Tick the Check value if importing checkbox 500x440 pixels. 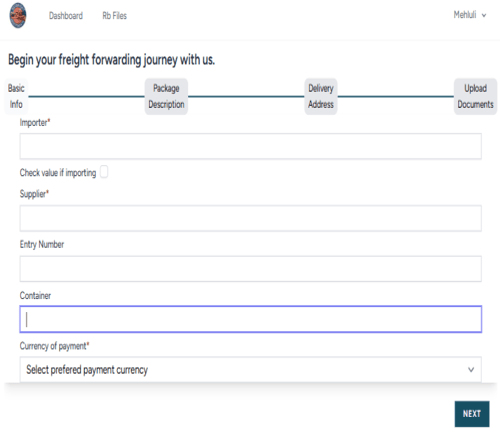[104, 172]
